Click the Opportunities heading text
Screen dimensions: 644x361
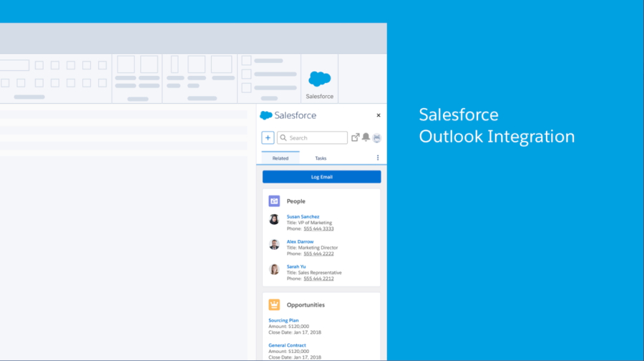click(x=306, y=304)
